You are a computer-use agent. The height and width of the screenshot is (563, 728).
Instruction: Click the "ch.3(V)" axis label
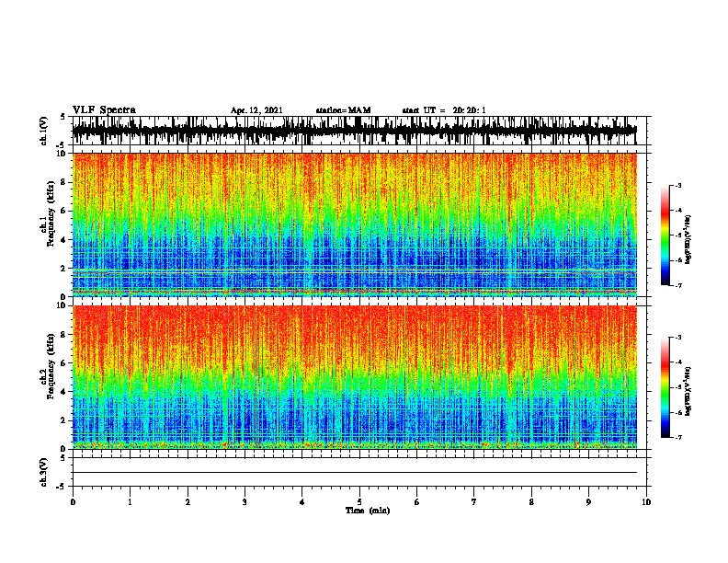(x=43, y=472)
